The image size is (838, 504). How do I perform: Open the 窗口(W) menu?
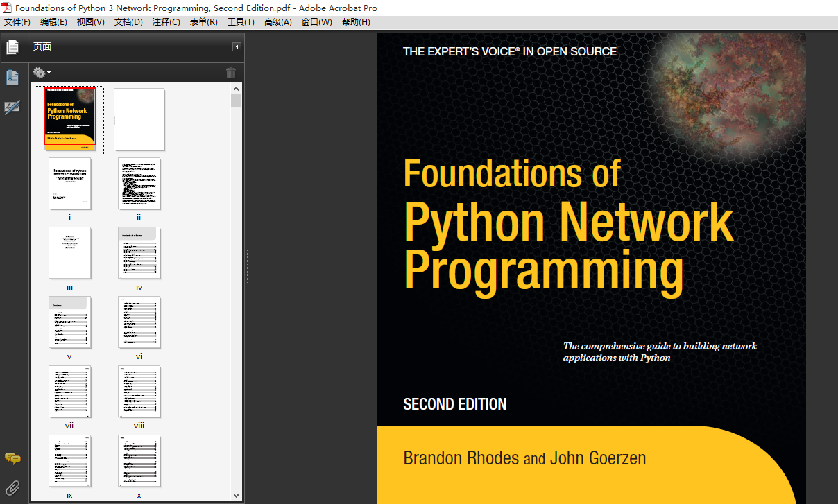click(x=317, y=22)
